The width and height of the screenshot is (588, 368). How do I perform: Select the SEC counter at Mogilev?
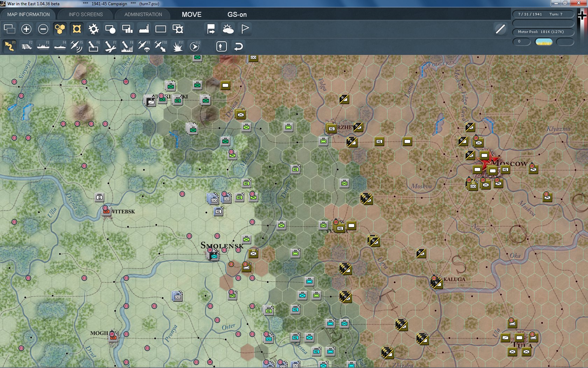(113, 337)
